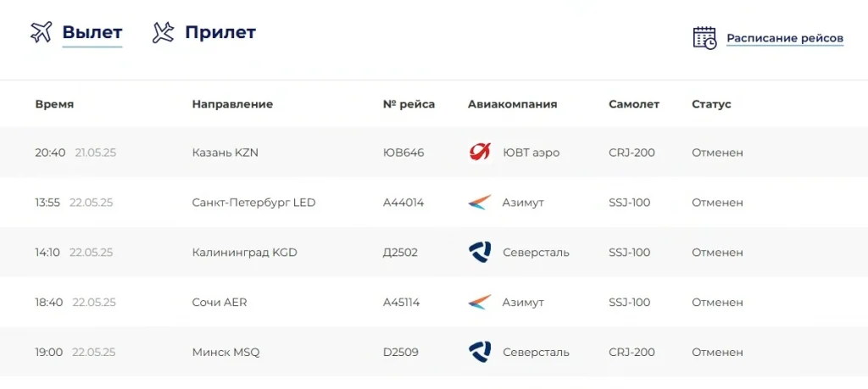Image resolution: width=868 pixels, height=389 pixels.
Task: Click the Время column header
Action: coord(54,104)
